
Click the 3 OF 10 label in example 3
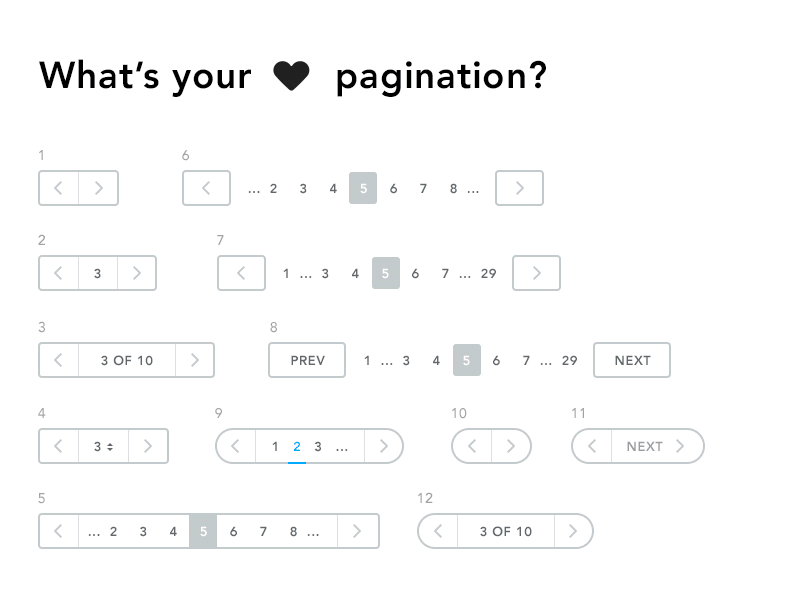(x=126, y=360)
